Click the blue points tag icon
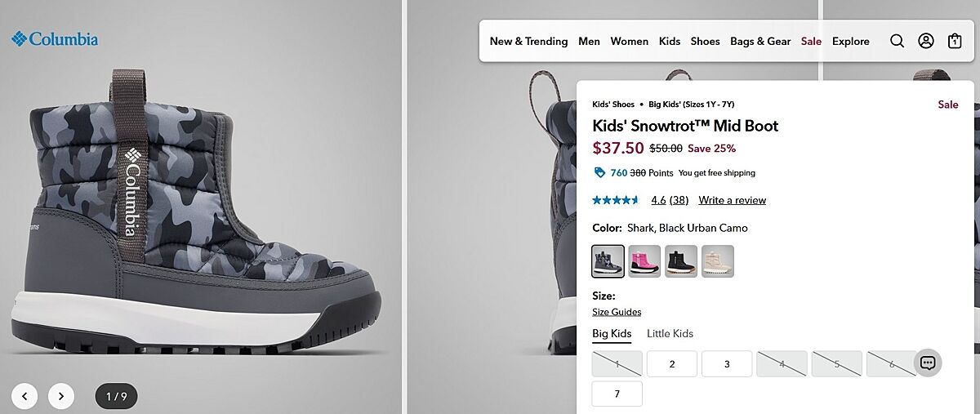The height and width of the screenshot is (414, 980). click(x=599, y=172)
